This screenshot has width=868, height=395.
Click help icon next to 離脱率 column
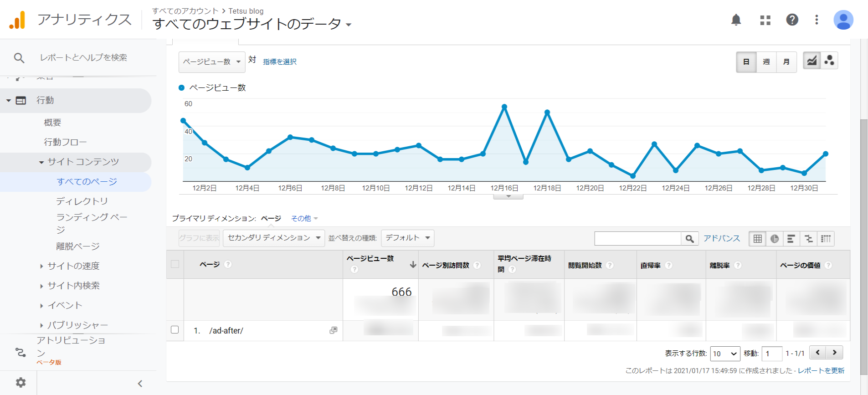pos(738,265)
